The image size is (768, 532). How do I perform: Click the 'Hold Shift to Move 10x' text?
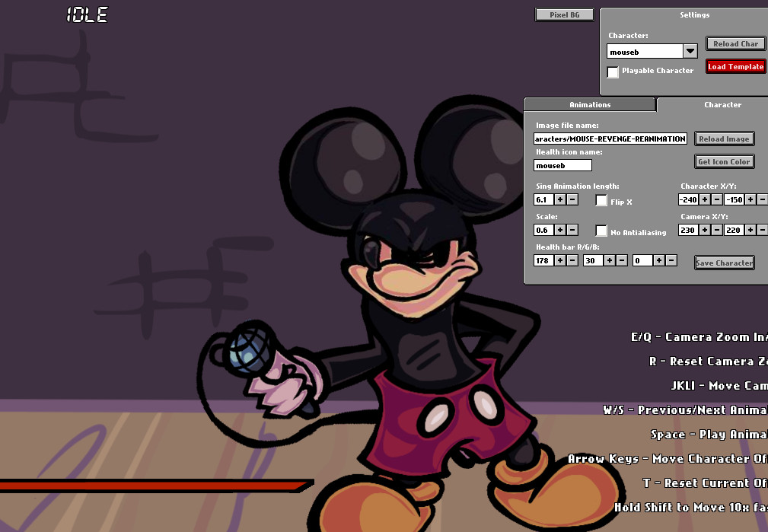tap(690, 508)
